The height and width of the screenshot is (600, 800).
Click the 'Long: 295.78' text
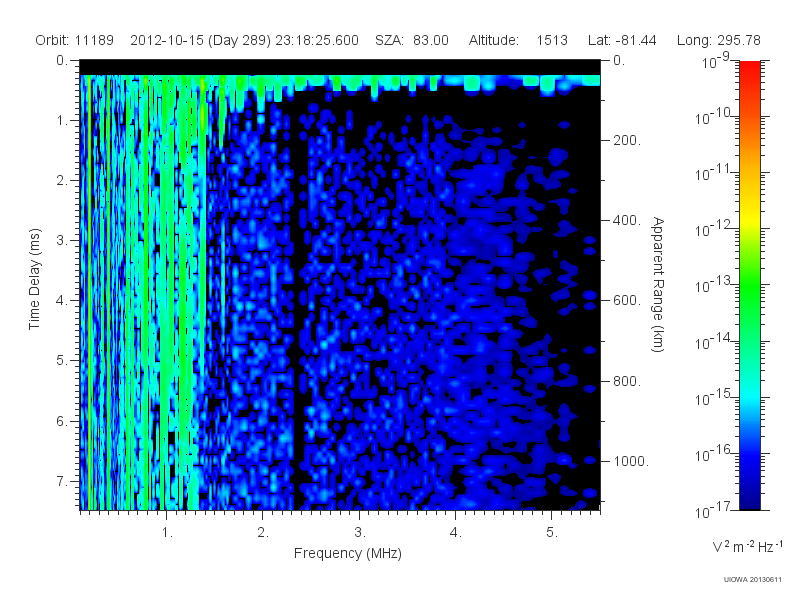pyautogui.click(x=718, y=40)
